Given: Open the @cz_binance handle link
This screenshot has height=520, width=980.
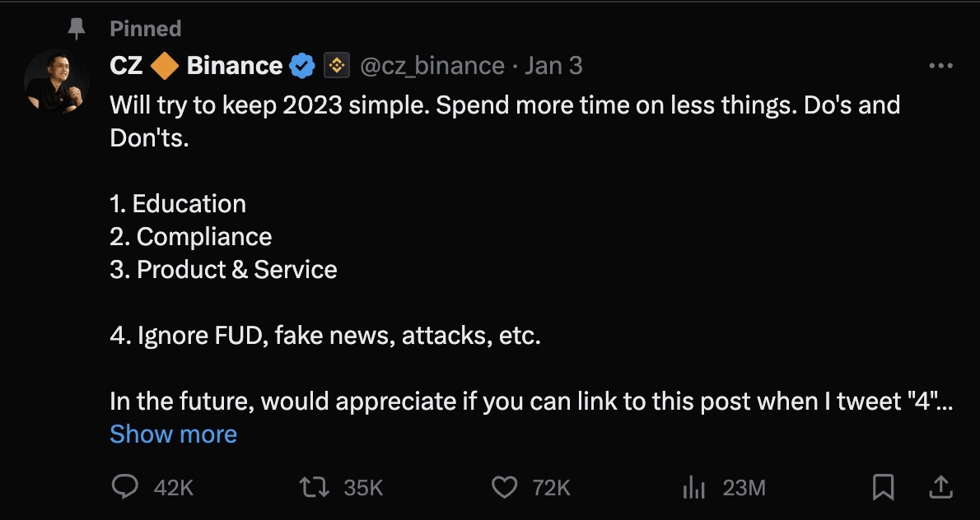Looking at the screenshot, I should (432, 66).
